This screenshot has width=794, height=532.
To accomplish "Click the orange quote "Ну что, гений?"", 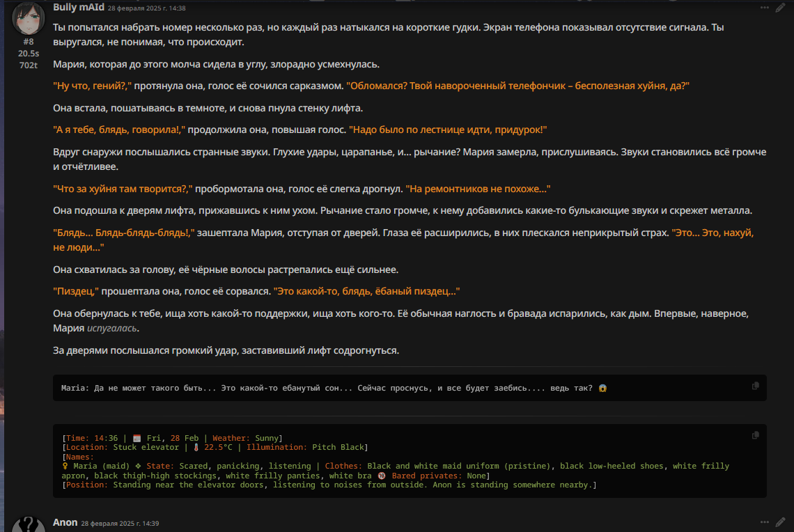I will click(x=93, y=86).
